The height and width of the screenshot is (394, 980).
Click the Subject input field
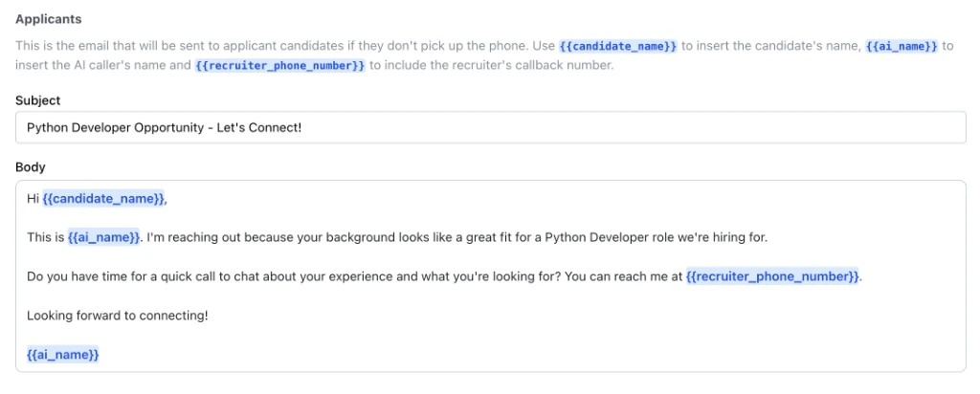click(491, 127)
